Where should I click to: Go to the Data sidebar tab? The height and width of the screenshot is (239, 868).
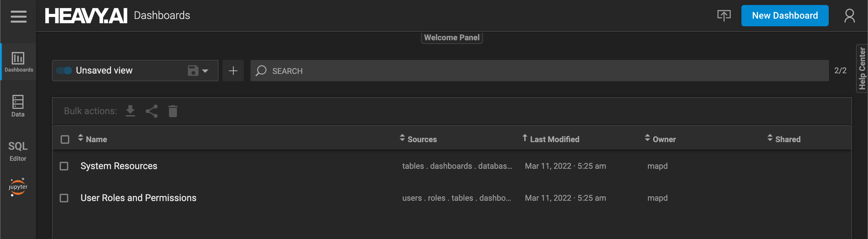coord(18,106)
